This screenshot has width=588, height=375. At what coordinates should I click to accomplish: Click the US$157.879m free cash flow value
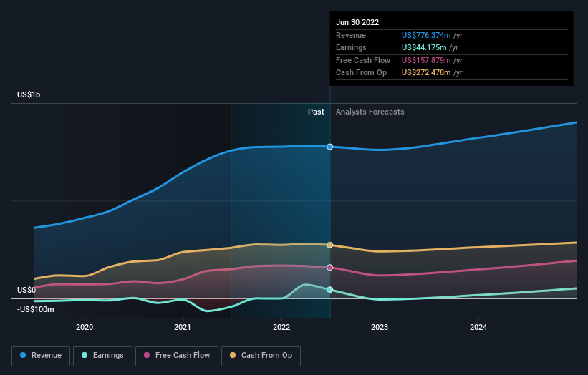tap(426, 60)
